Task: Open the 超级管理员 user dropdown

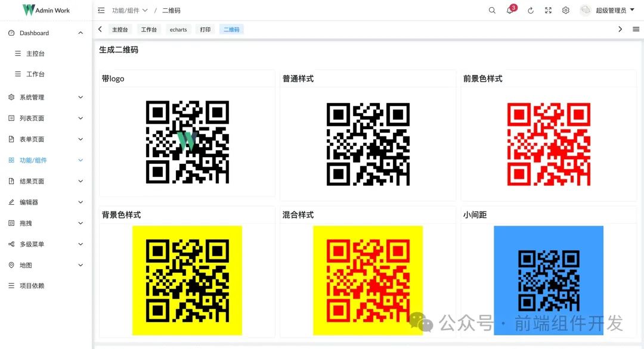Action: point(615,10)
